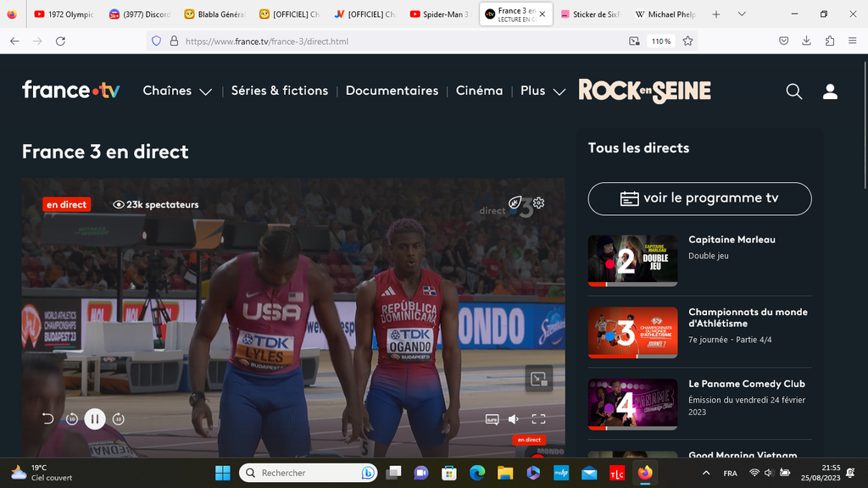The width and height of the screenshot is (868, 488).
Task: Toggle the eco mode leaf icon
Action: (515, 202)
